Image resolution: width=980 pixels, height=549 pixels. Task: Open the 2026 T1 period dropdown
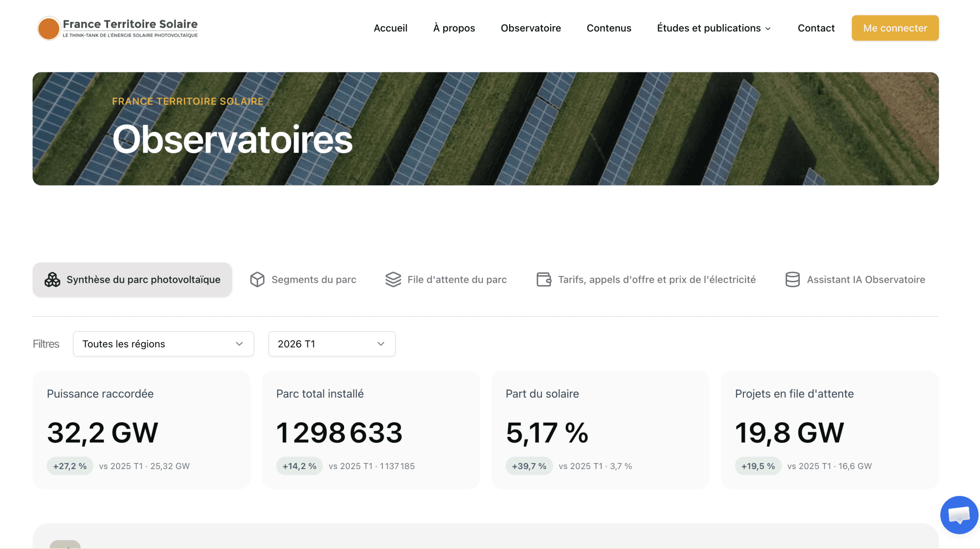[x=332, y=344]
